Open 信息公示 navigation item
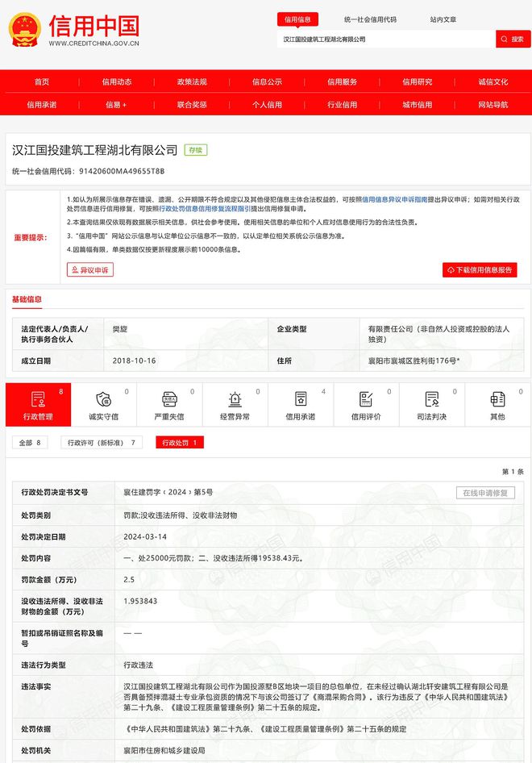Viewport: 532px width, 763px height. click(267, 81)
